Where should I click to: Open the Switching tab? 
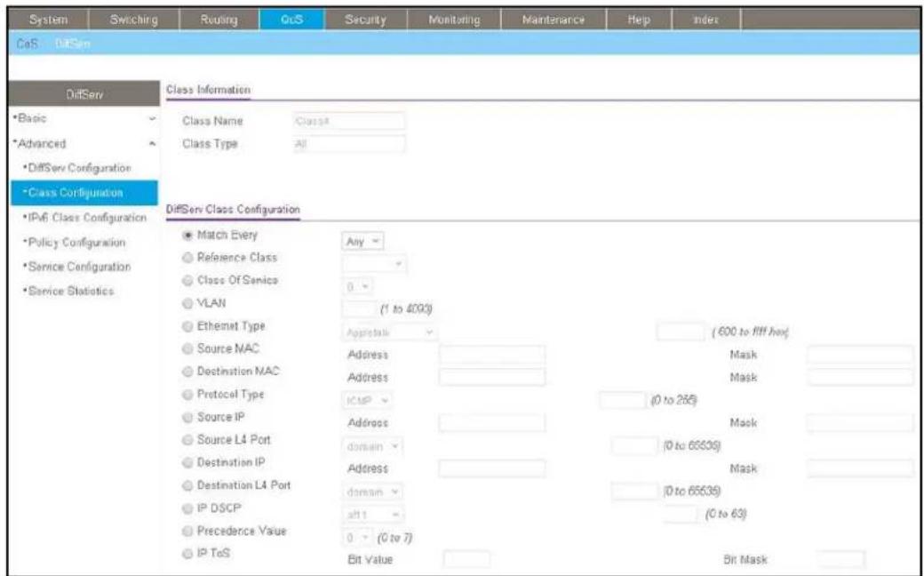(133, 20)
